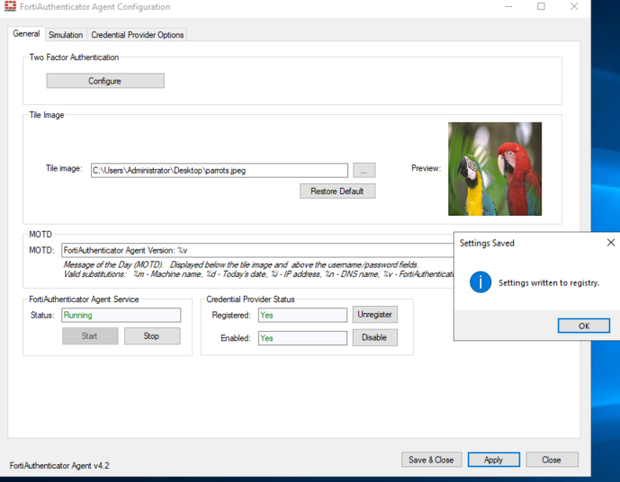Click the 'Tile Image' group label
620x482 pixels.
click(x=46, y=115)
